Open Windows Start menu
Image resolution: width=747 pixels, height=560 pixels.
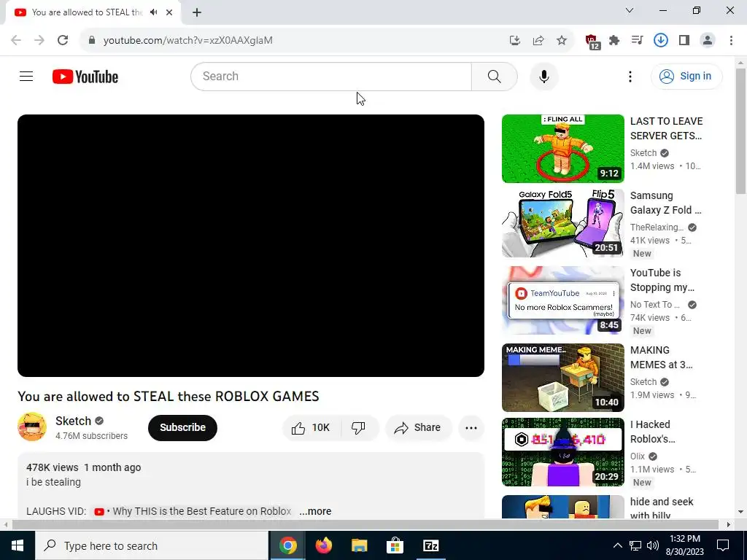point(18,545)
